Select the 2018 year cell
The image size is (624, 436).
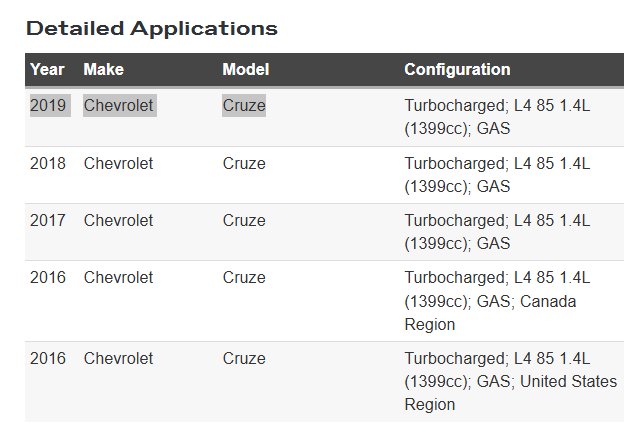[47, 163]
